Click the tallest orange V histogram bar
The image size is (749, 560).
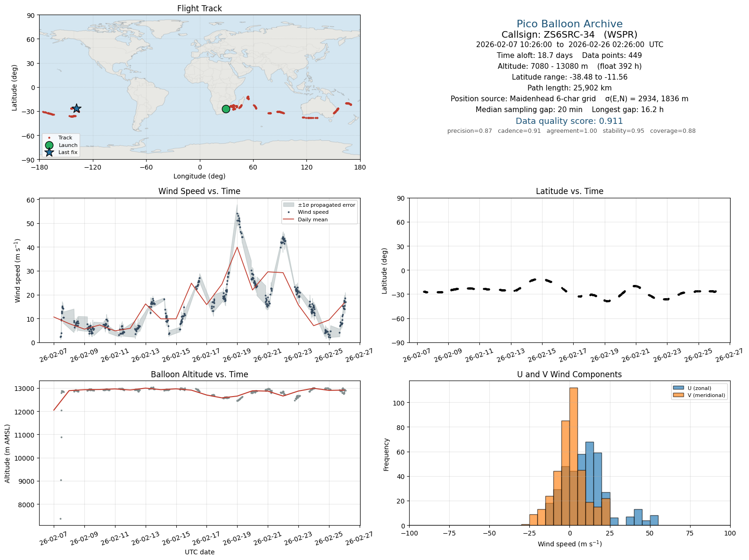pos(573,456)
